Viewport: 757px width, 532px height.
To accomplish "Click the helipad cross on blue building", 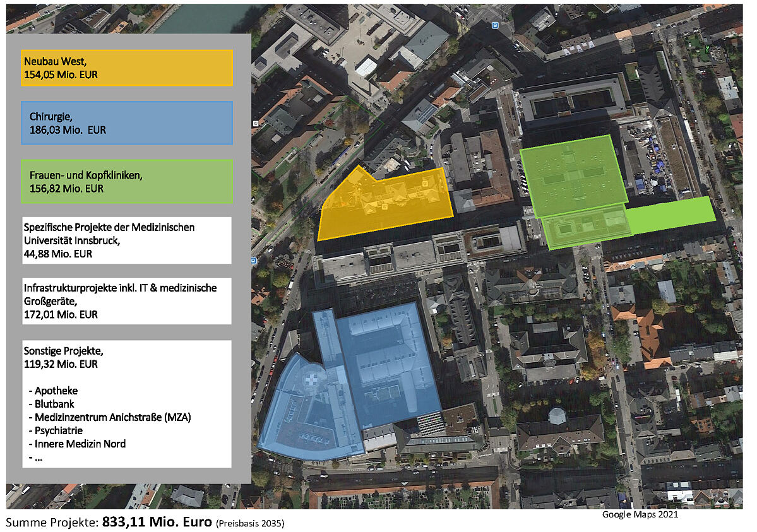I will coord(313,381).
